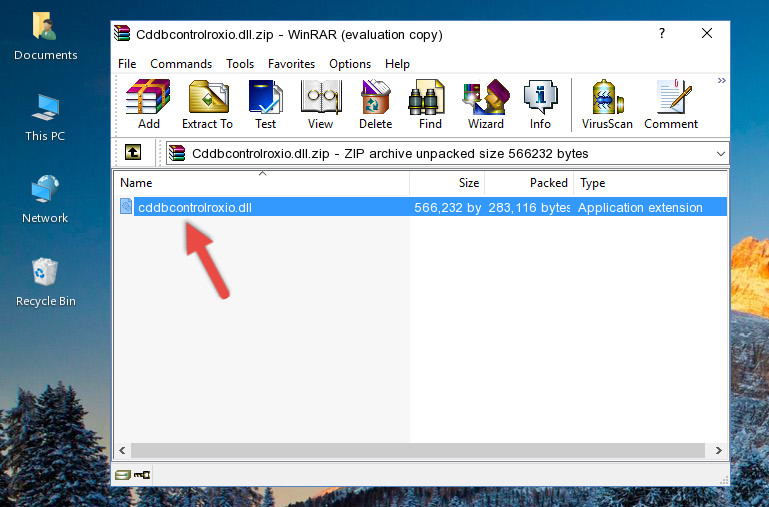Click the drive icon in status bar

[123, 475]
